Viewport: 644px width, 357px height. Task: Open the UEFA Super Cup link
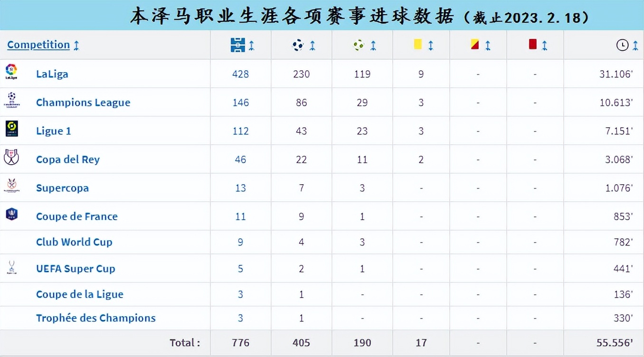(x=76, y=269)
